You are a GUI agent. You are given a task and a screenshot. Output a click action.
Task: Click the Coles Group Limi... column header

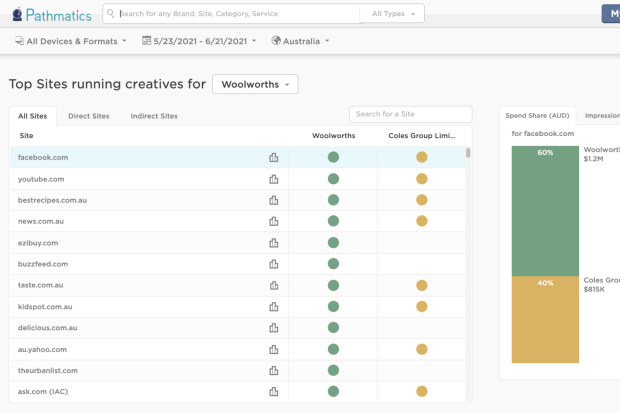(x=422, y=136)
